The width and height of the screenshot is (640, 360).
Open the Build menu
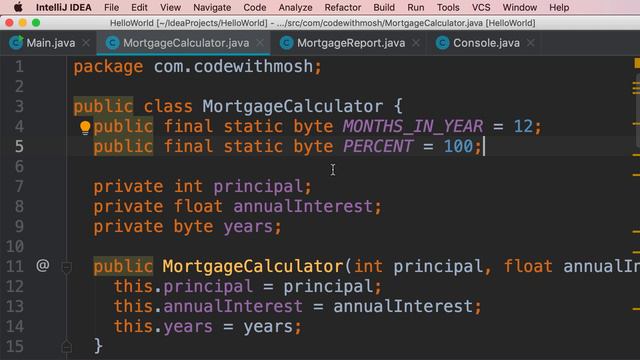tap(384, 7)
